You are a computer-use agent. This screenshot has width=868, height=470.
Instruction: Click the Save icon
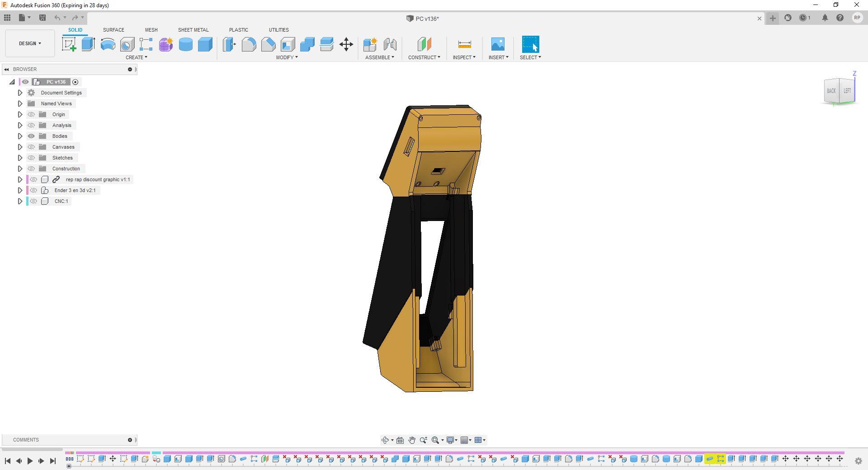point(42,18)
